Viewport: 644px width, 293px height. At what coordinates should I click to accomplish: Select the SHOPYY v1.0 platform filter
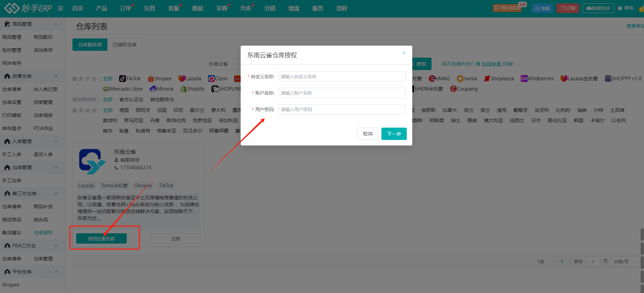623,79
